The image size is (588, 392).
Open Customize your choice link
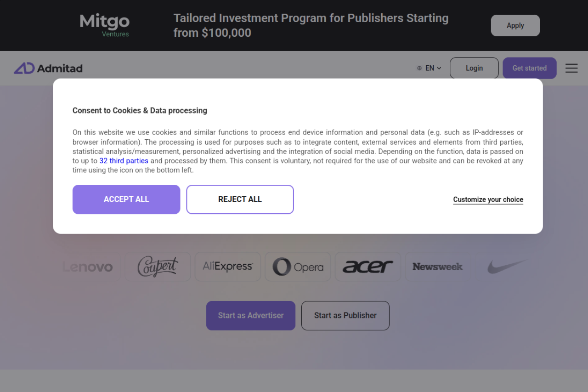(488, 199)
